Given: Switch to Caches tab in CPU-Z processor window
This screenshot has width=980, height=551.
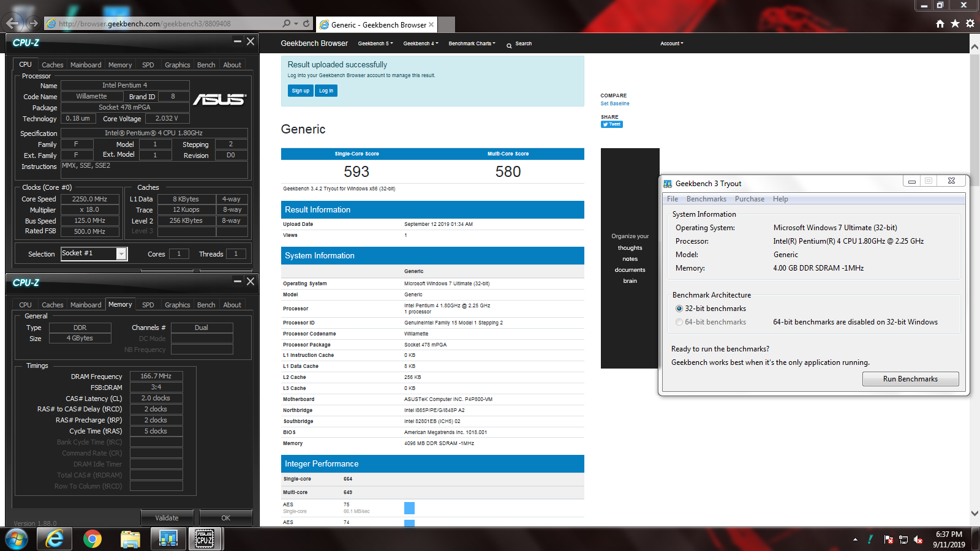Looking at the screenshot, I should [52, 65].
